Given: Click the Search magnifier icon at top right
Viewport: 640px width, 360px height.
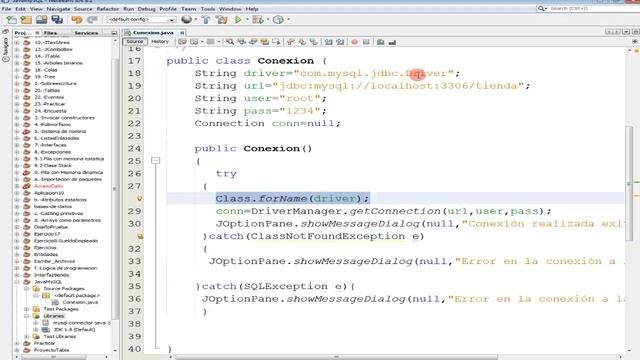Looking at the screenshot, I should [542, 9].
